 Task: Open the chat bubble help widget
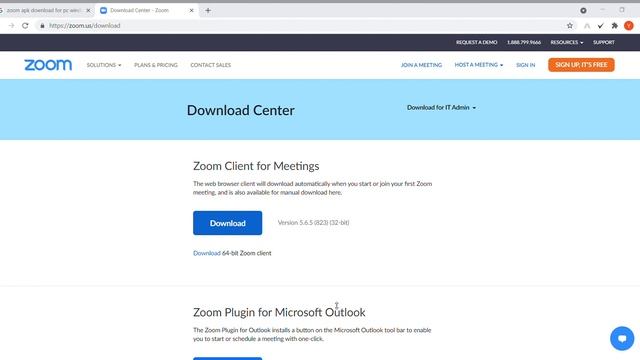tap(622, 338)
